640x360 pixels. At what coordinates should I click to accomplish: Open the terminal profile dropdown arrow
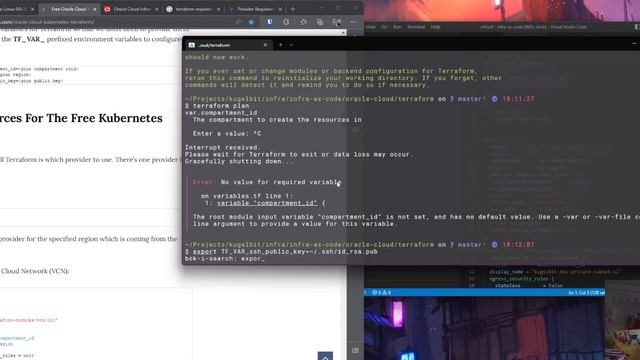coord(291,45)
